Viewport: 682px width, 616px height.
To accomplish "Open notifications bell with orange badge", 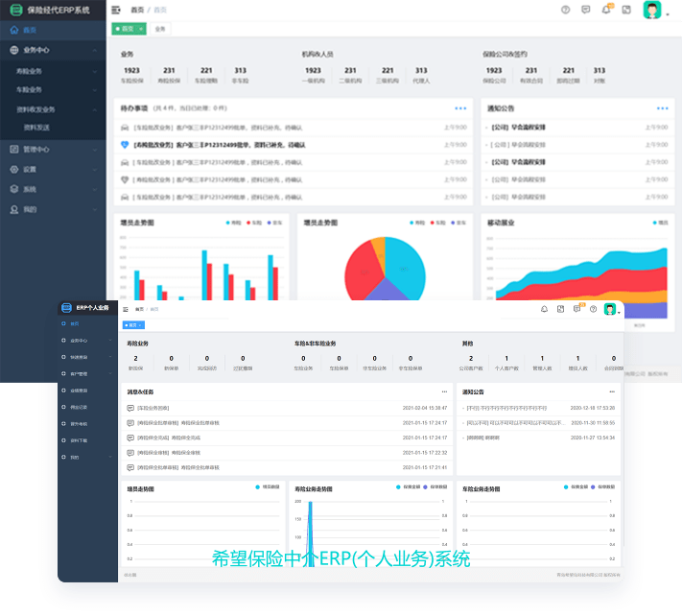I will [x=606, y=10].
